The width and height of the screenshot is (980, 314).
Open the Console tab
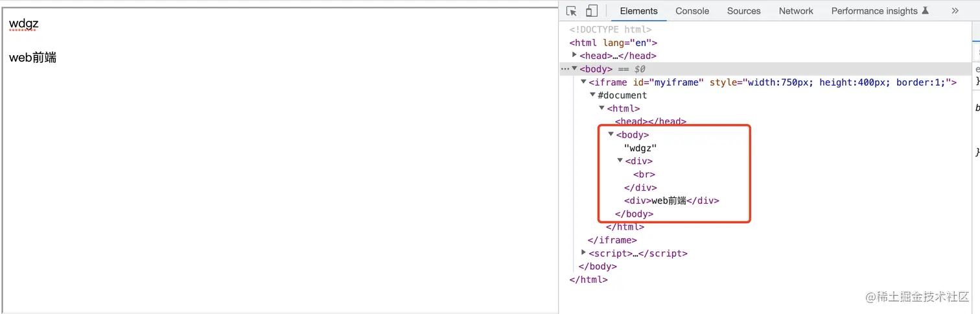click(x=692, y=11)
